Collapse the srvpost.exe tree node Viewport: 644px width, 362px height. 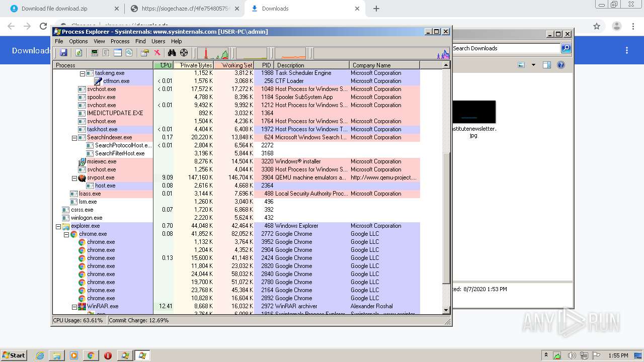coord(74,178)
